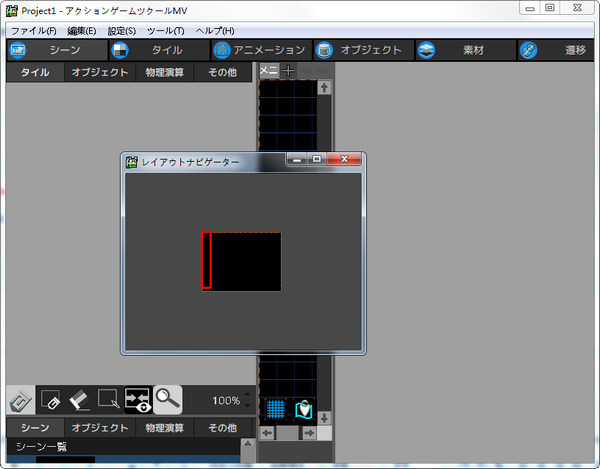Screen dimensions: 600x469
Task: Select the rectangle selection tool
Action: [x=109, y=400]
